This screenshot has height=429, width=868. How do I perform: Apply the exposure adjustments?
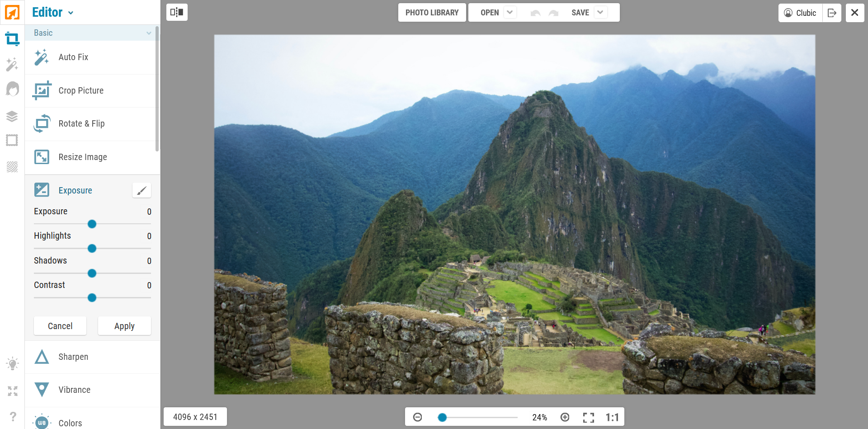coord(124,326)
